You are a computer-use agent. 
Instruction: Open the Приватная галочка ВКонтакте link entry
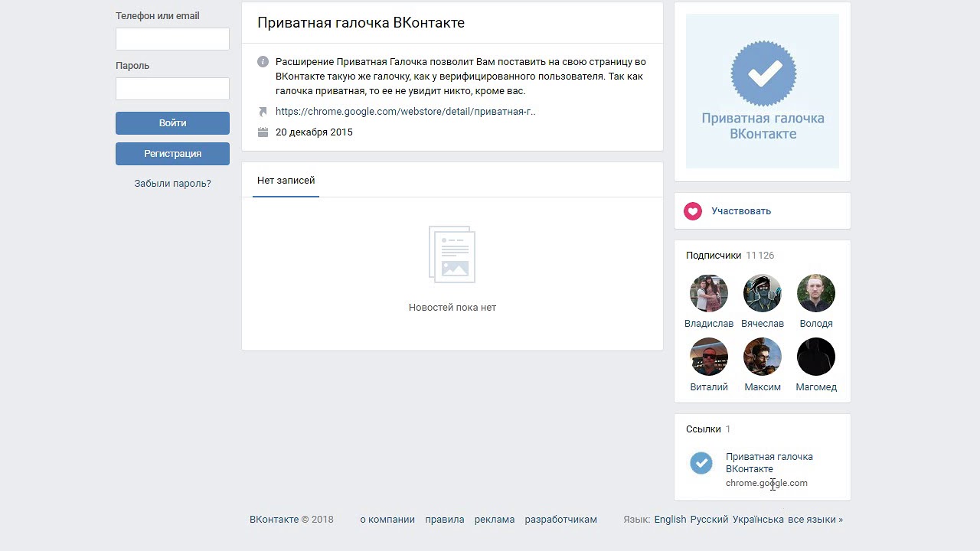click(769, 463)
